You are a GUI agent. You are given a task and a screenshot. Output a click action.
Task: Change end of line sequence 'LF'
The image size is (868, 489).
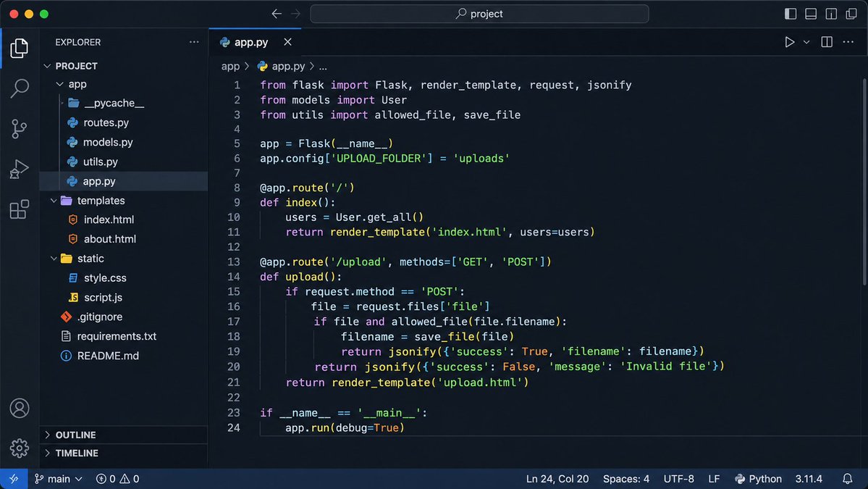click(714, 478)
